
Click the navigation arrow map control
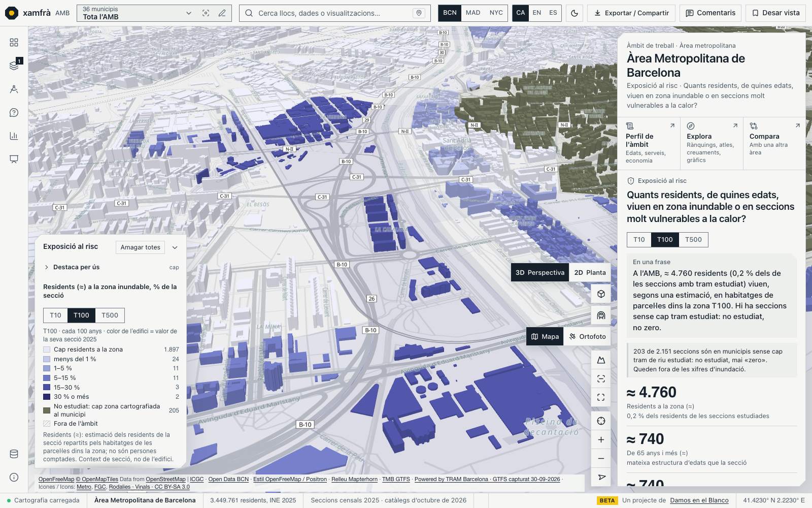(601, 477)
